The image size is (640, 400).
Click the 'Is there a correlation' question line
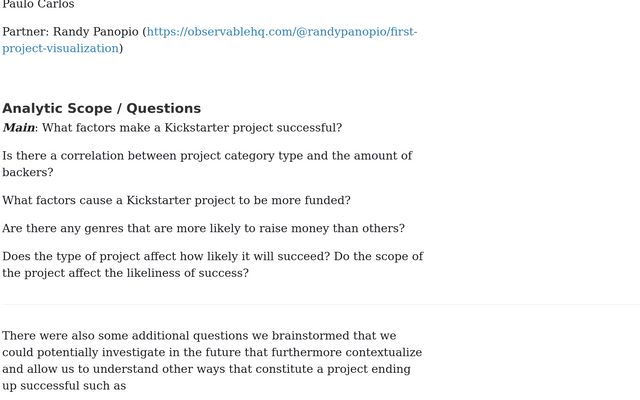coord(207,156)
